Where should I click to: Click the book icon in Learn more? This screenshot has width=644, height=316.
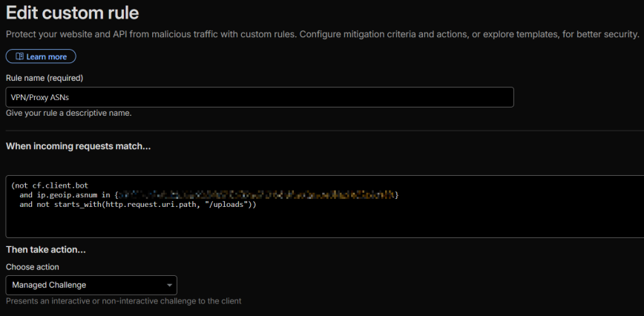pos(19,56)
